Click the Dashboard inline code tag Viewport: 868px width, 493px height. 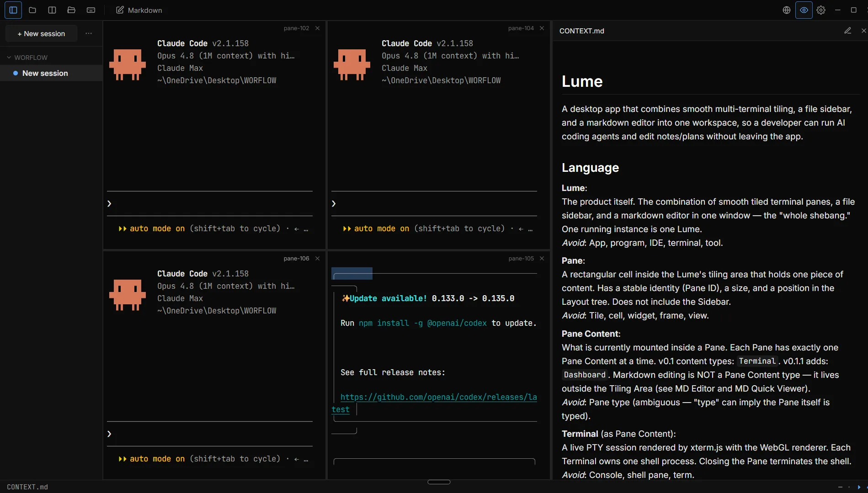pyautogui.click(x=585, y=375)
